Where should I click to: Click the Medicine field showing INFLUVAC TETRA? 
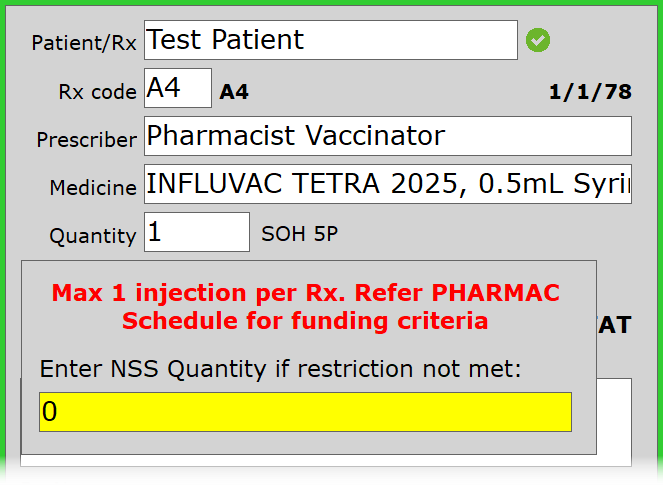tap(388, 184)
